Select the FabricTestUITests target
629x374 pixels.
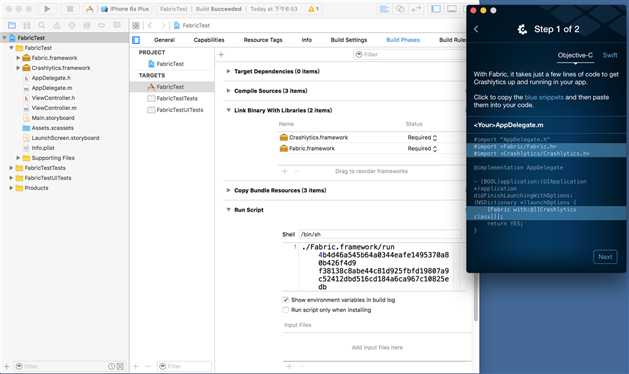(x=179, y=110)
